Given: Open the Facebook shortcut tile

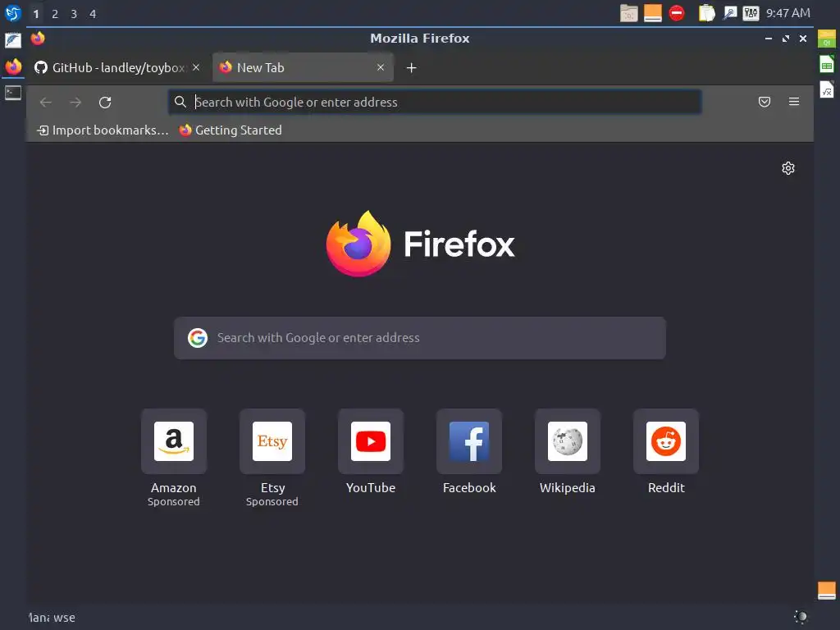Looking at the screenshot, I should click(x=469, y=441).
